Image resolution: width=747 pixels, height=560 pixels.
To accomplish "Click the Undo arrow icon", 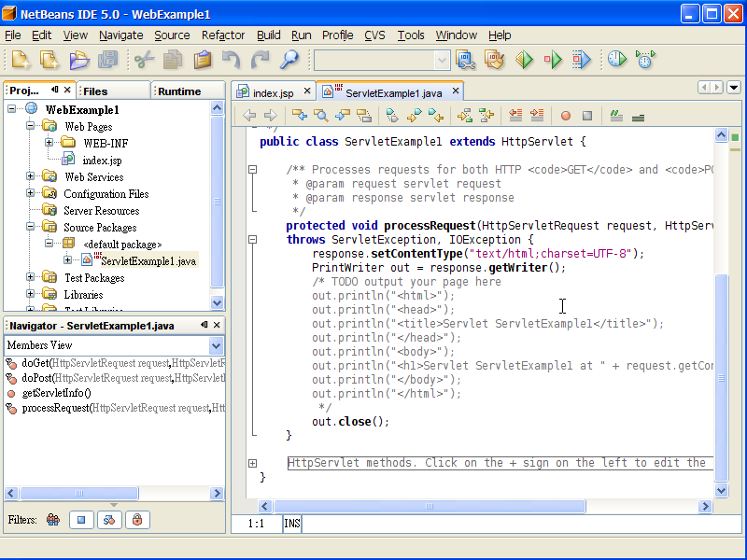I will click(x=231, y=60).
